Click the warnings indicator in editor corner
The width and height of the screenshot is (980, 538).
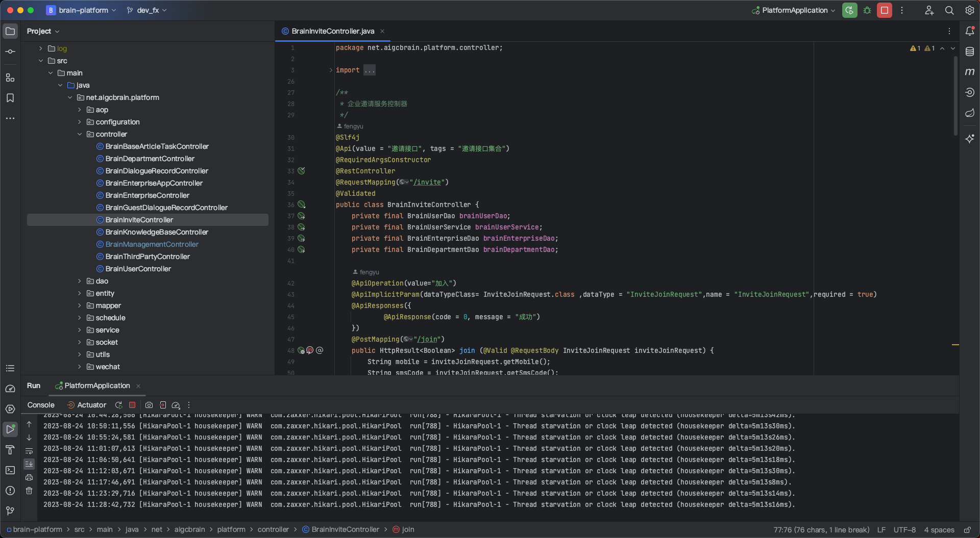[922, 48]
